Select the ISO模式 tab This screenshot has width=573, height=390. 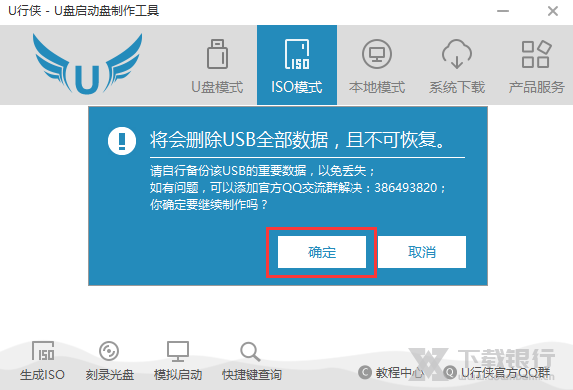click(x=297, y=65)
